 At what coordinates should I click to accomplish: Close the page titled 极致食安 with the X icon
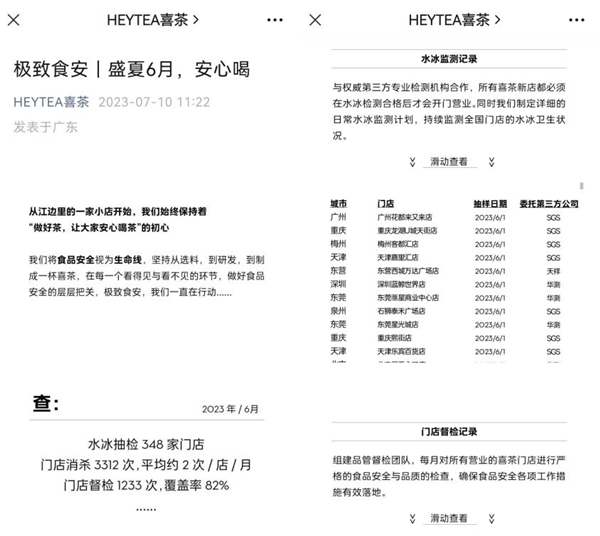[x=13, y=20]
